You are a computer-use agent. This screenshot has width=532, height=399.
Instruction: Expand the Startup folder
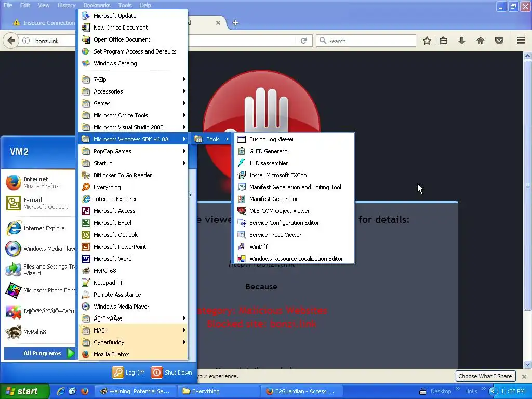pyautogui.click(x=133, y=163)
